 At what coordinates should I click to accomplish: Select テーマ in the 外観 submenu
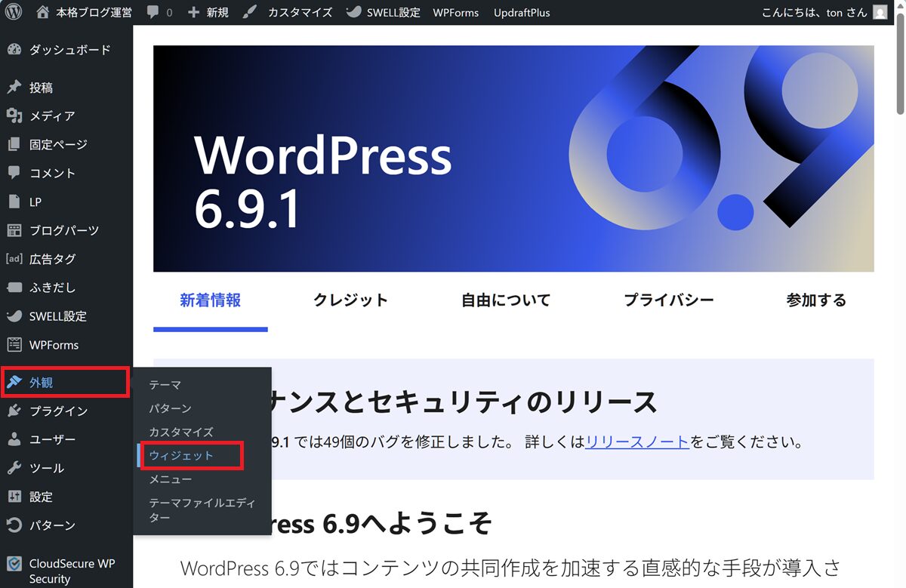pyautogui.click(x=165, y=385)
